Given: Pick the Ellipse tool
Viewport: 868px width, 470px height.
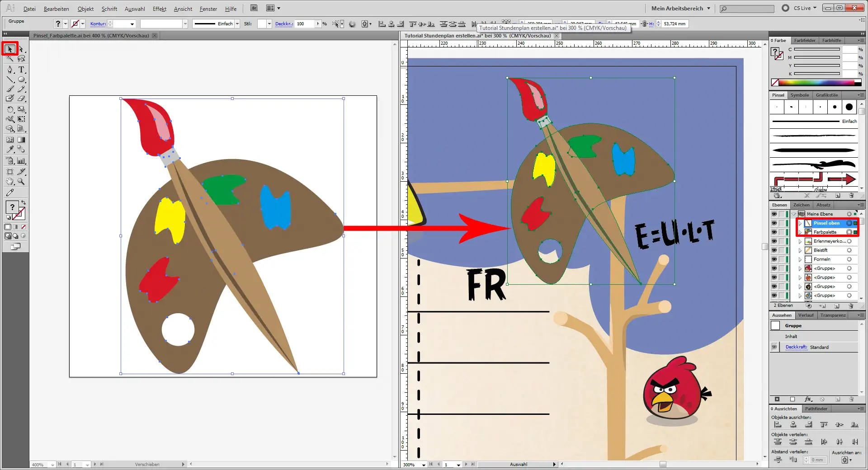Looking at the screenshot, I should [x=21, y=80].
